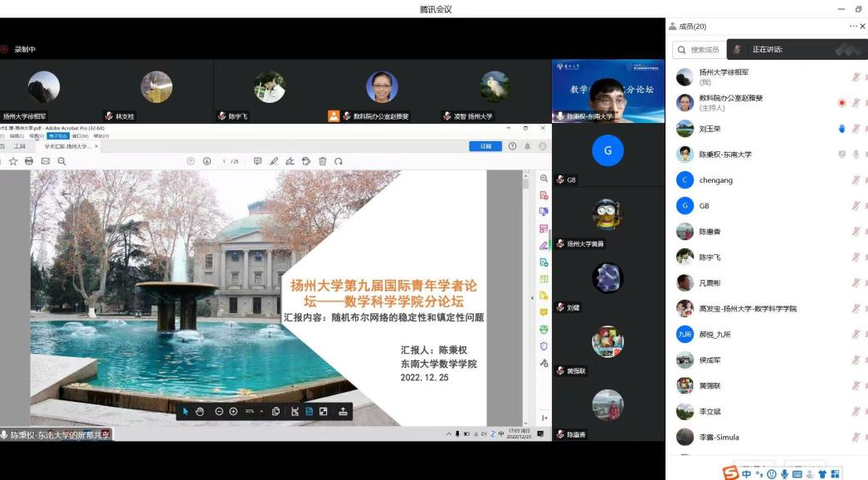Toggle microphone for chengang in the member list
Image resolution: width=868 pixels, height=480 pixels.
click(x=856, y=180)
